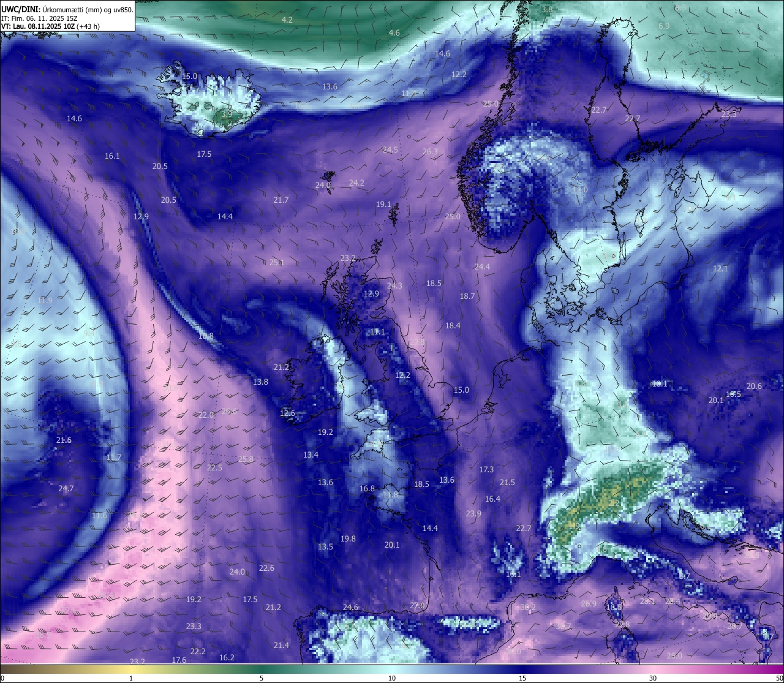
Task: Click the 24.6 value on the map
Action: [350, 608]
